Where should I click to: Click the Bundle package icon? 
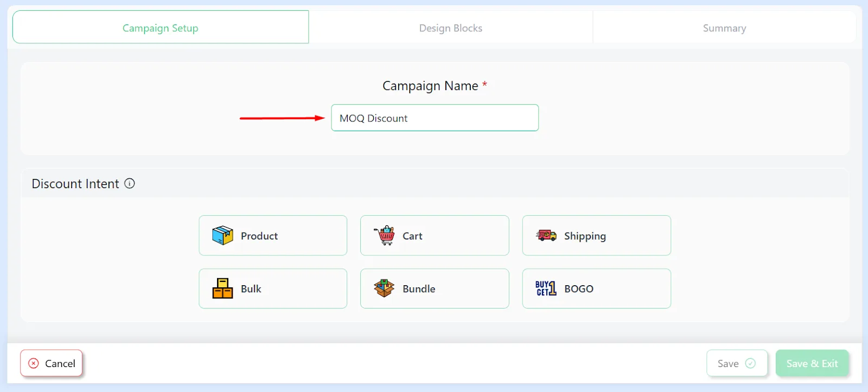pos(385,288)
